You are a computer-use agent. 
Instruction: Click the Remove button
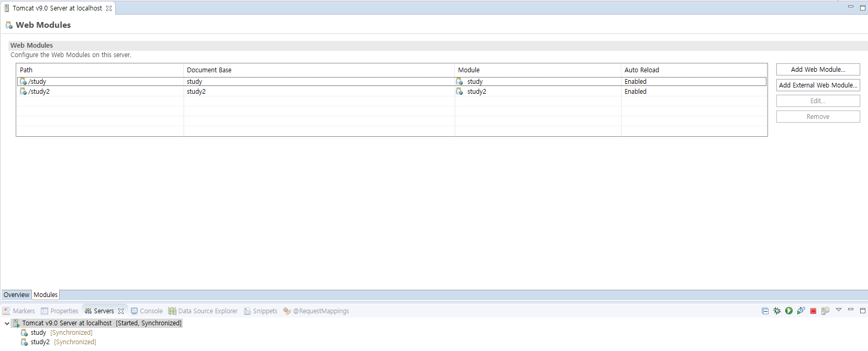click(818, 116)
